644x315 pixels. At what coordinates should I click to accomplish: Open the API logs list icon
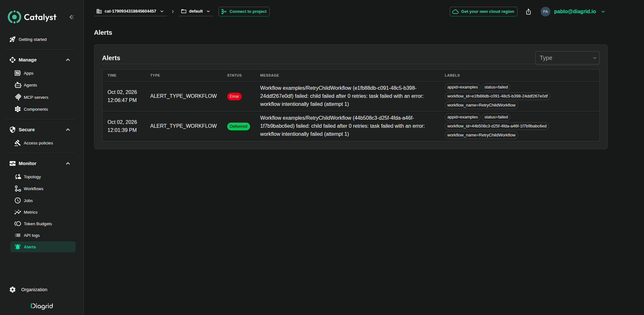tap(18, 235)
